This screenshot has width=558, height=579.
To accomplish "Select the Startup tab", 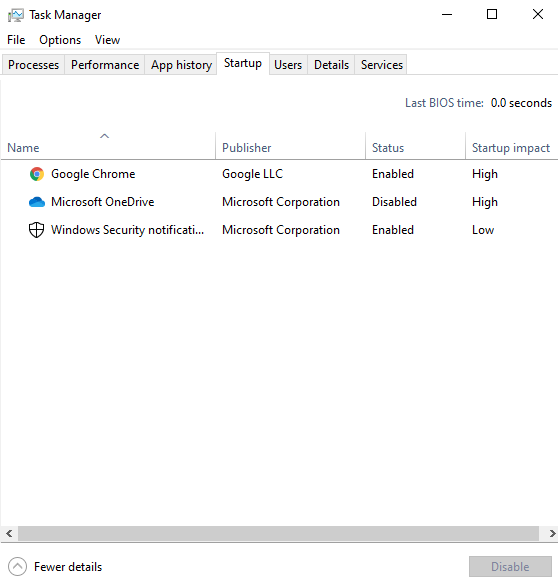I will [x=243, y=64].
